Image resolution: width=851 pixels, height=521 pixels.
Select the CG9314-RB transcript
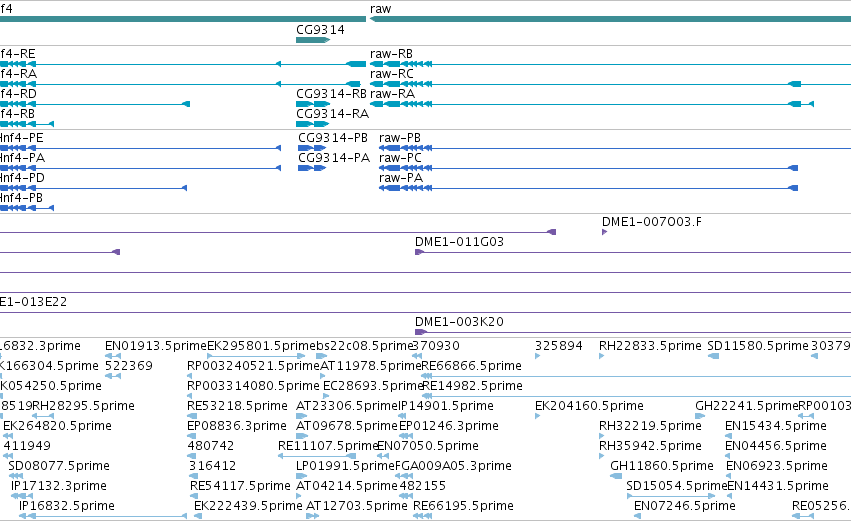[313, 104]
